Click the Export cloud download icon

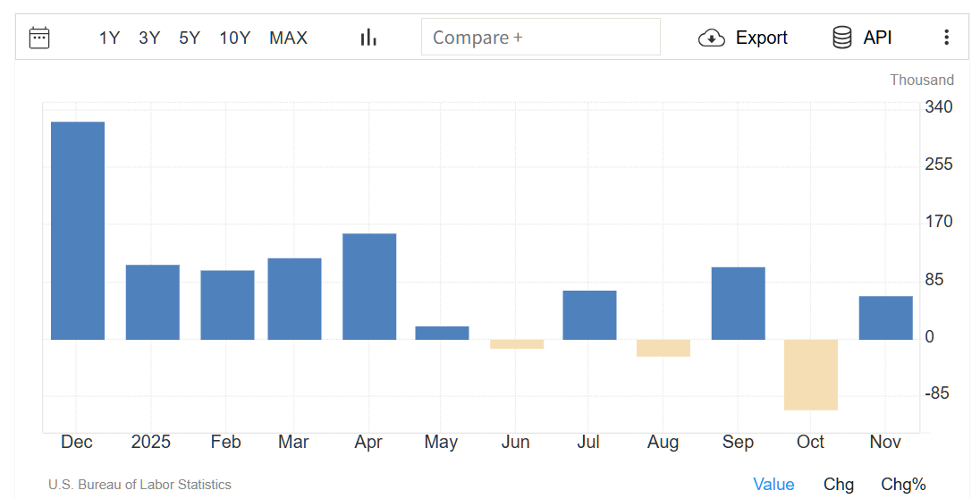712,38
